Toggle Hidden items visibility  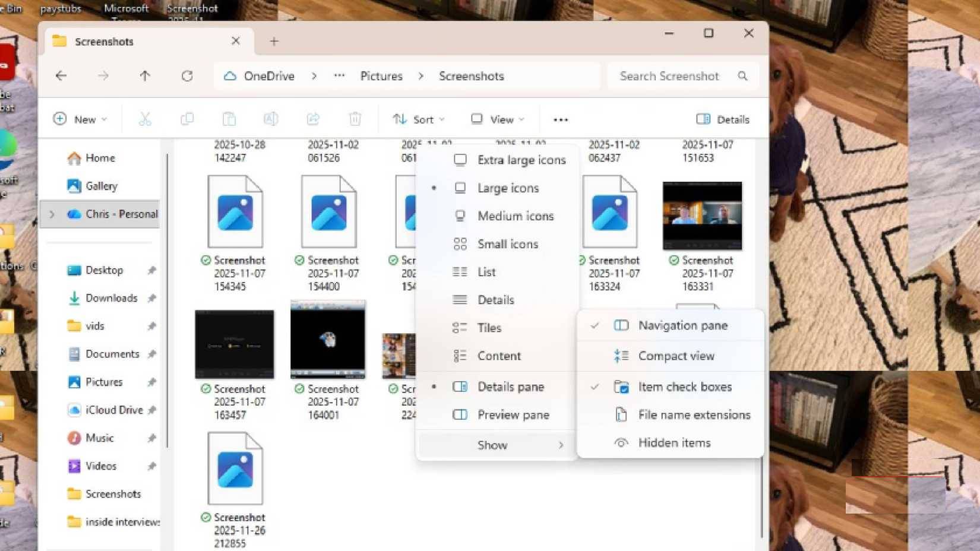(674, 442)
